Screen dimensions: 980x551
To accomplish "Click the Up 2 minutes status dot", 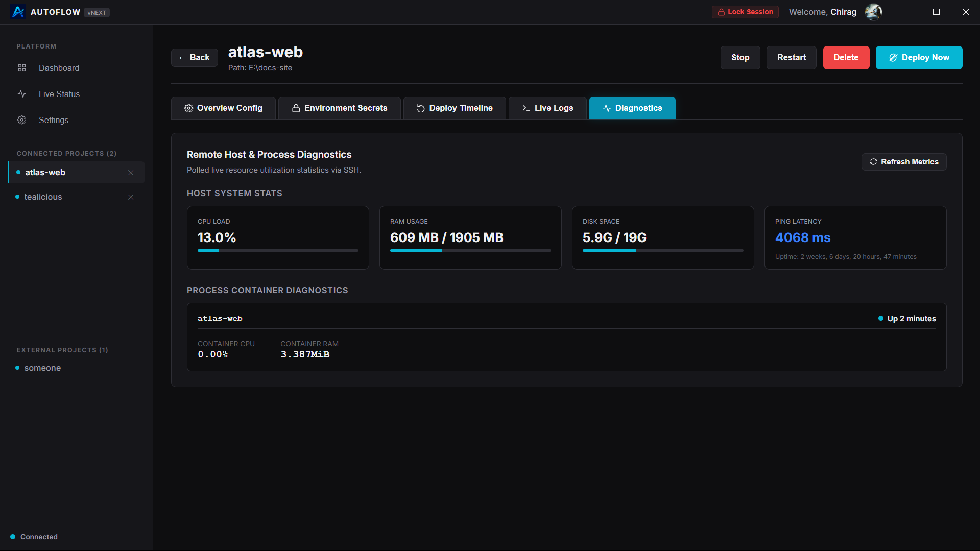I will pyautogui.click(x=881, y=318).
